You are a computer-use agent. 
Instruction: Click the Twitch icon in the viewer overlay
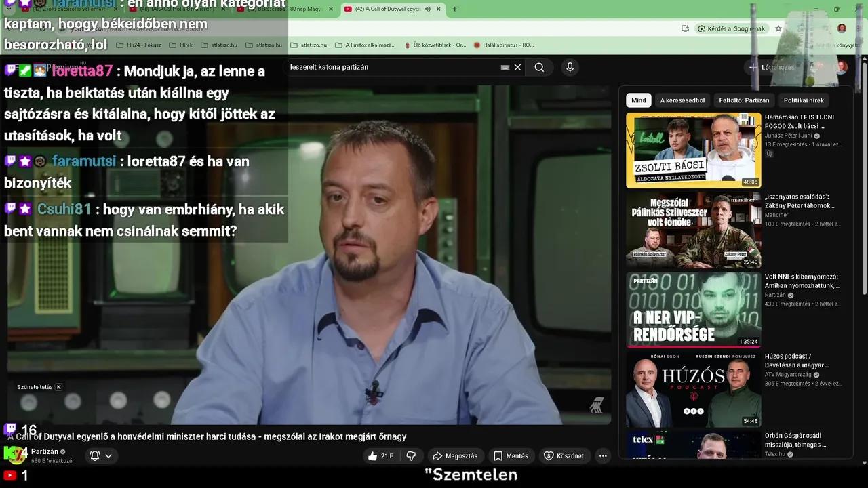(x=10, y=430)
